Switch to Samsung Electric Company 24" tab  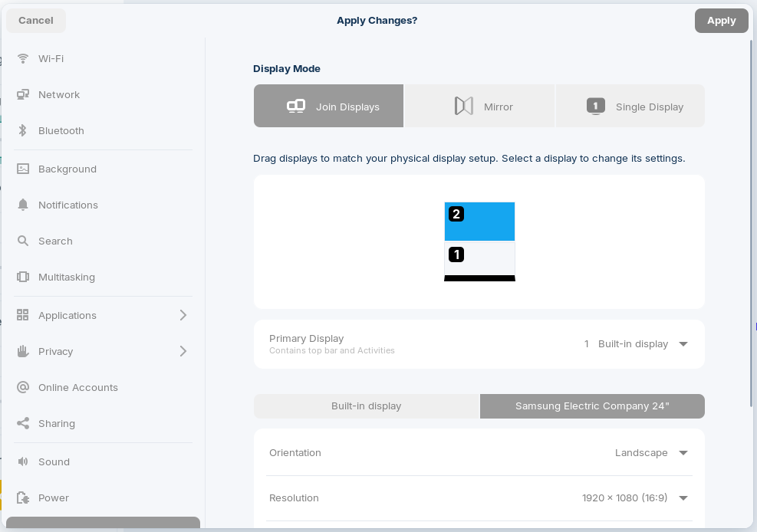592,406
